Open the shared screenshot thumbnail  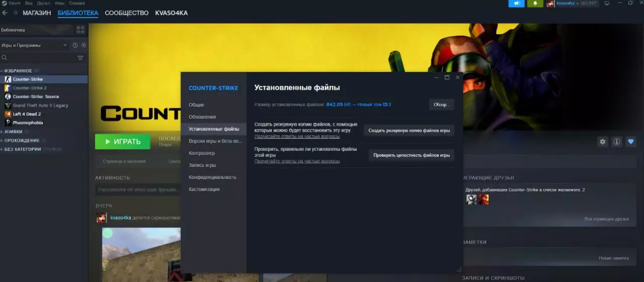[141, 254]
